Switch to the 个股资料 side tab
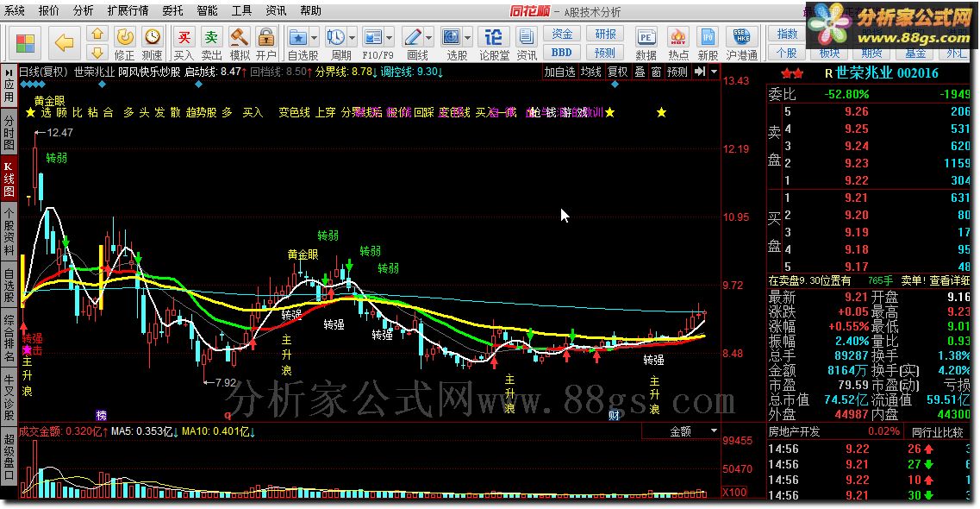 pyautogui.click(x=9, y=231)
